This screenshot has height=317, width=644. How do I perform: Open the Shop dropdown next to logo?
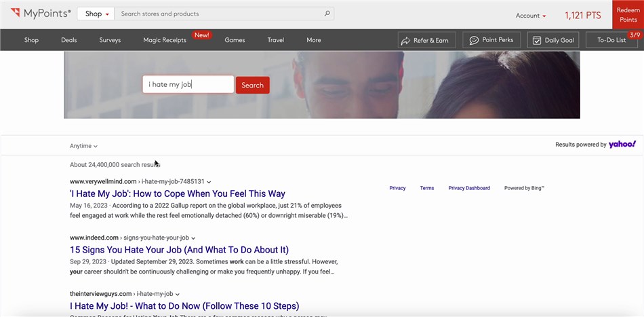pyautogui.click(x=96, y=14)
